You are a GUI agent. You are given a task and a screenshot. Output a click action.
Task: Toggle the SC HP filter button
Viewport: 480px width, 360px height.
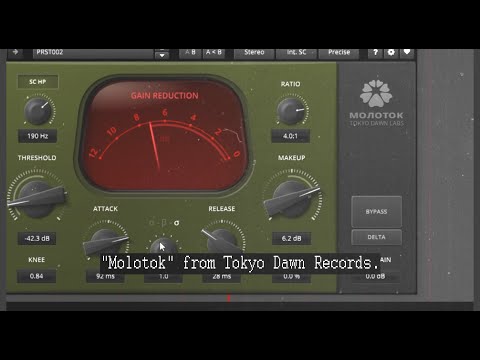coord(38,82)
